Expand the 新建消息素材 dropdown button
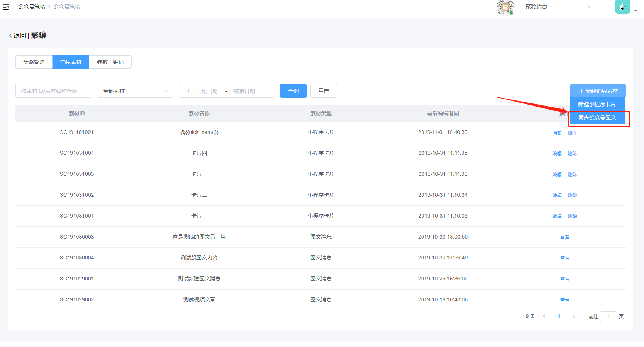Viewport: 644px width, 347px height. 598,91
